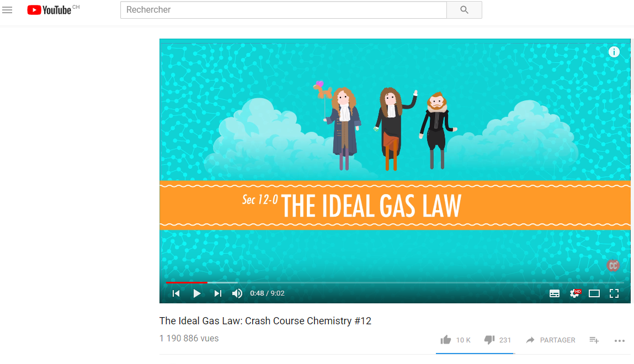
Task: Open the save to playlist menu
Action: point(594,340)
